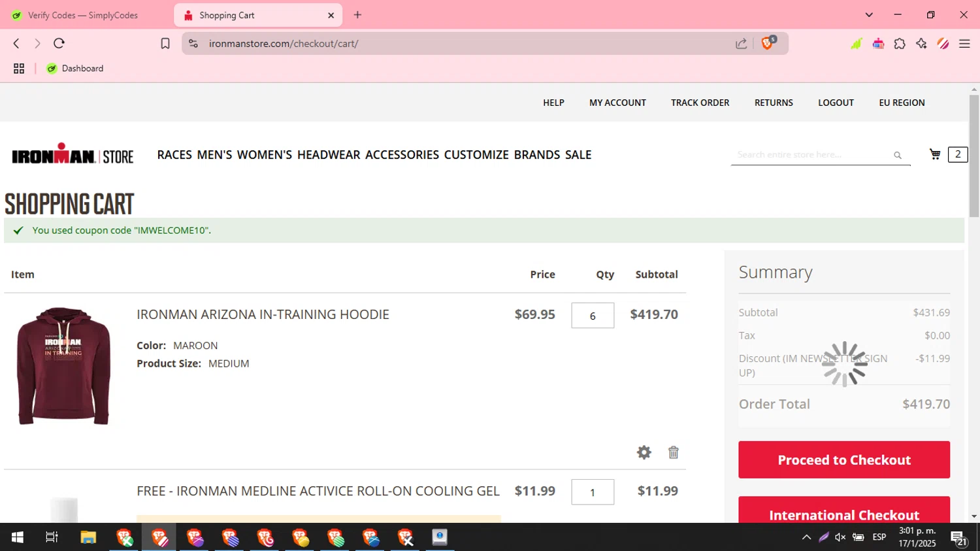Open Brave Shields lion icon
Viewport: 980px width, 551px height.
tap(768, 43)
